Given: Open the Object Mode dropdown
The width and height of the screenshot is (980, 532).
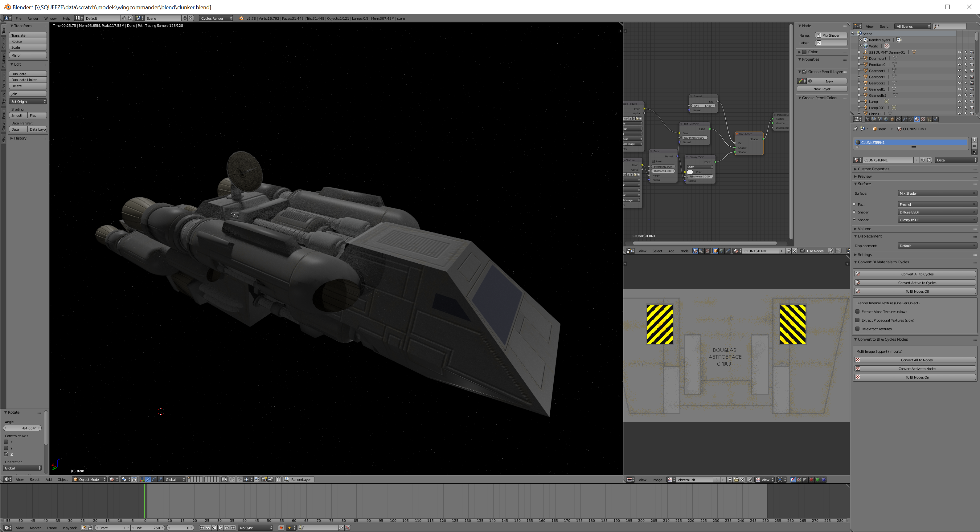Looking at the screenshot, I should (89, 480).
